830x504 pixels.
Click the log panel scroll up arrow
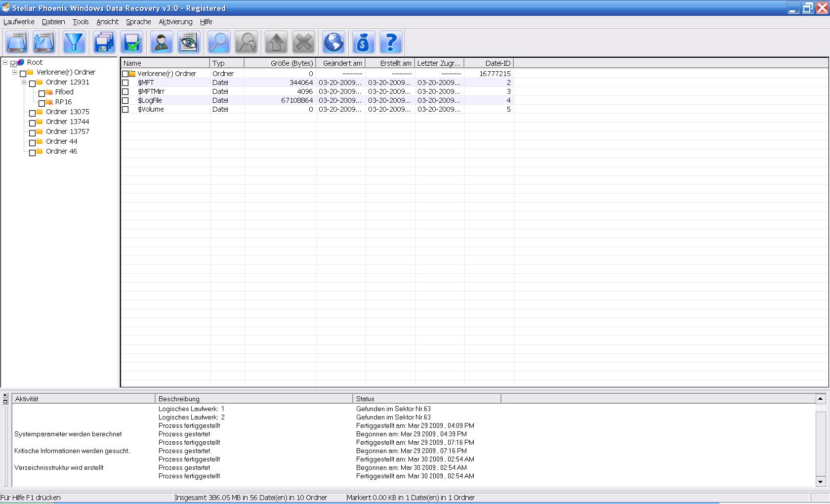tap(821, 399)
